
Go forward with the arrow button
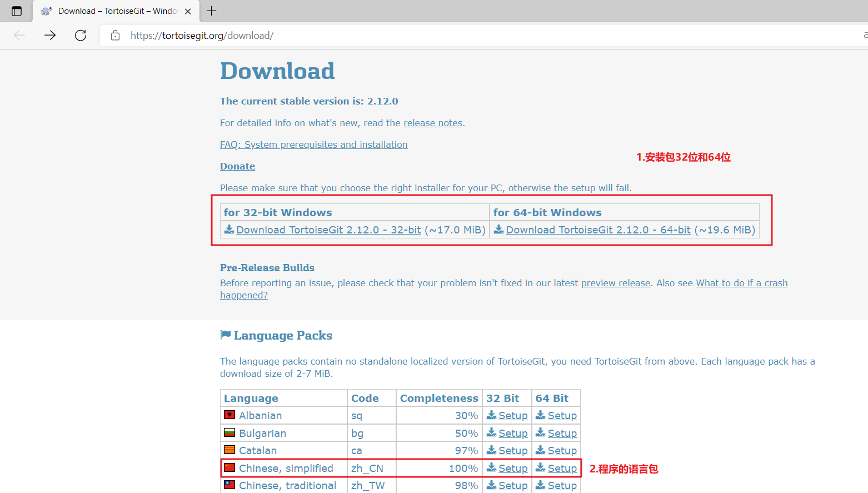pyautogui.click(x=50, y=36)
